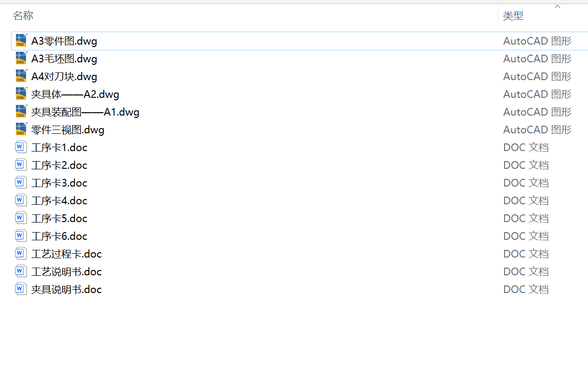Viewport: 588px width, 376px height.
Task: Select the DWG icon next to 夹具体——A2.dwg
Action: [21, 94]
